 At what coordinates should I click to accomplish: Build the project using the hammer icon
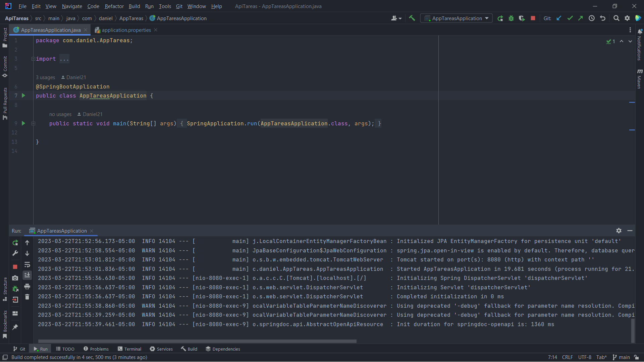click(x=412, y=18)
